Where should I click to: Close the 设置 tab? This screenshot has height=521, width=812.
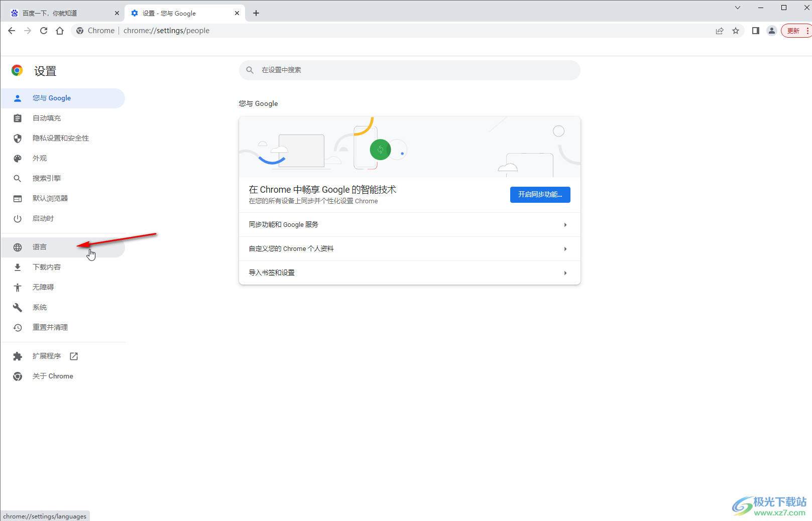point(237,13)
